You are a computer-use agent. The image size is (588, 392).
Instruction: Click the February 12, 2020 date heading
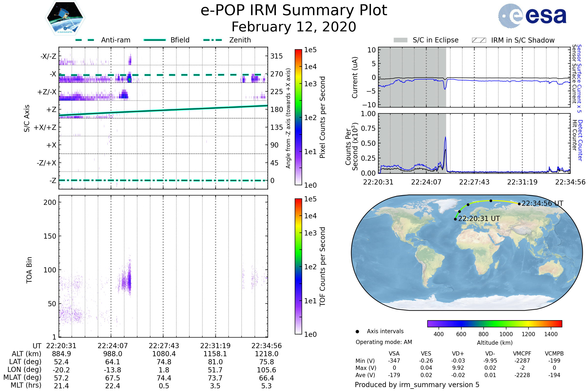point(294,27)
